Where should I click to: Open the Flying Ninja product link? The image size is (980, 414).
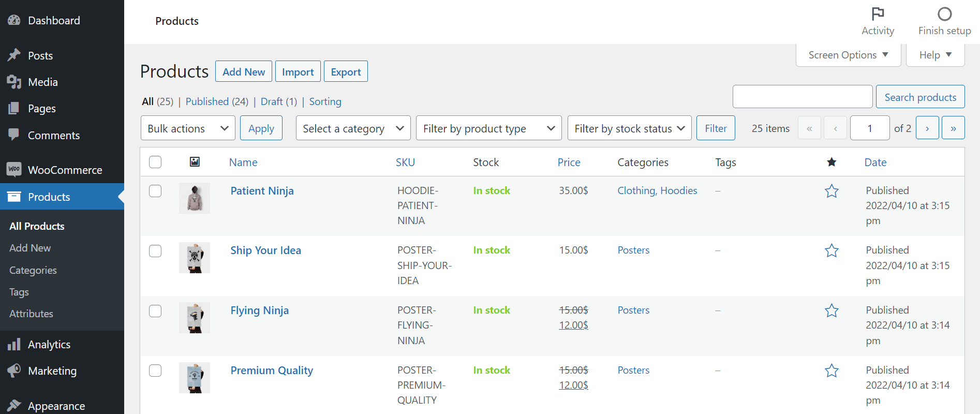259,310
